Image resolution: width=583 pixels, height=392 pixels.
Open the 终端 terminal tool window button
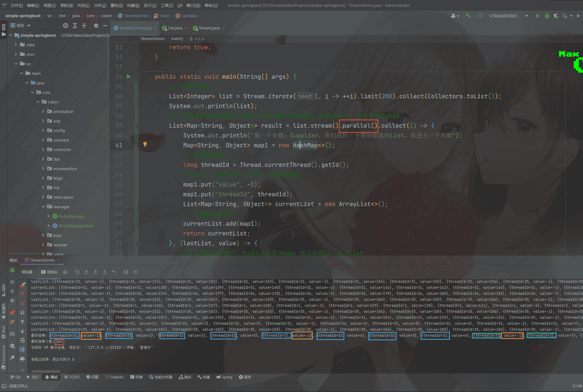pyautogui.click(x=136, y=377)
